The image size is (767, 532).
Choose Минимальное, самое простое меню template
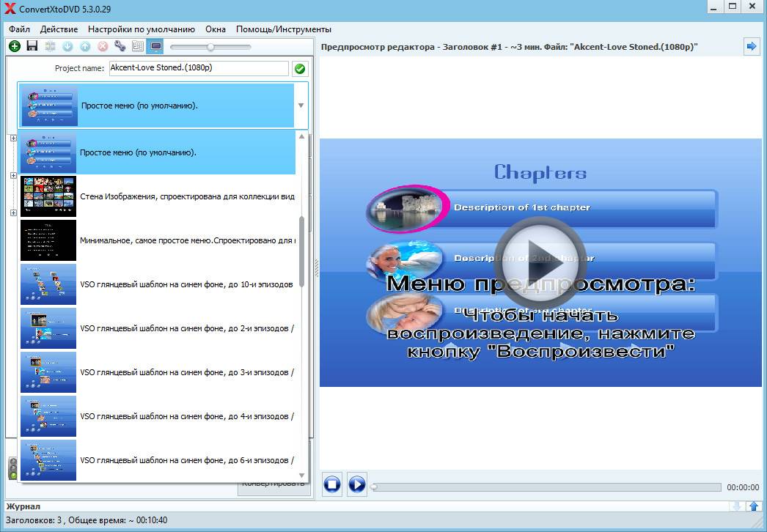[x=158, y=240]
